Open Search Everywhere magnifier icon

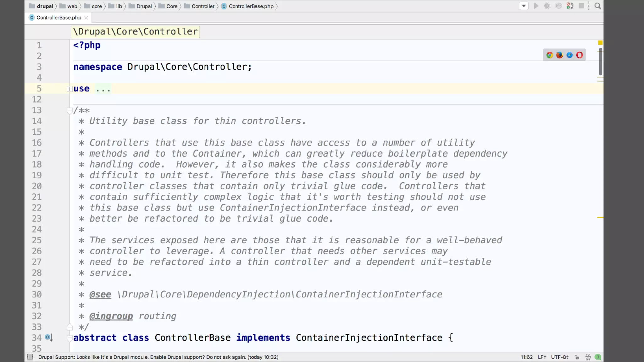tap(598, 6)
